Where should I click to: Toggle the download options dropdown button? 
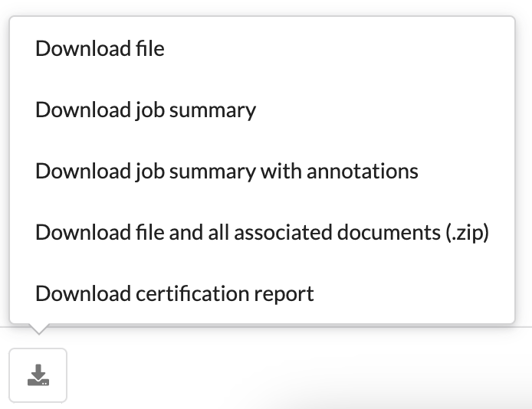pyautogui.click(x=38, y=375)
